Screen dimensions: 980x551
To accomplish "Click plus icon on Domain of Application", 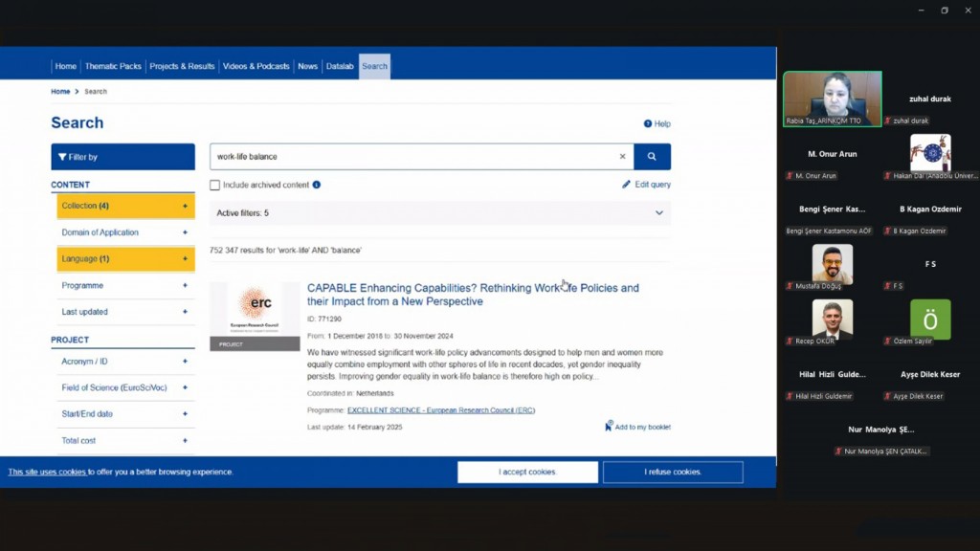I will coord(185,232).
